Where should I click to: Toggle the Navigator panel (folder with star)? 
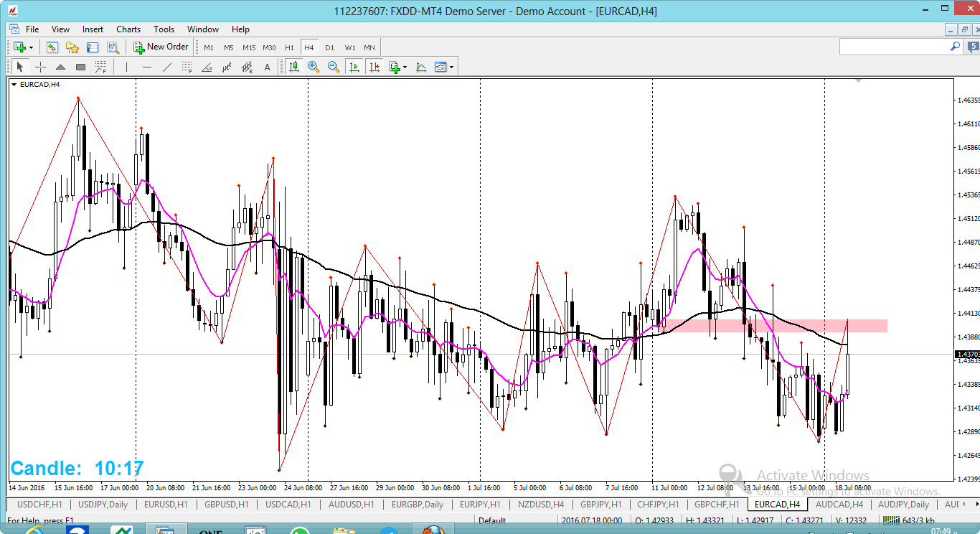click(72, 47)
